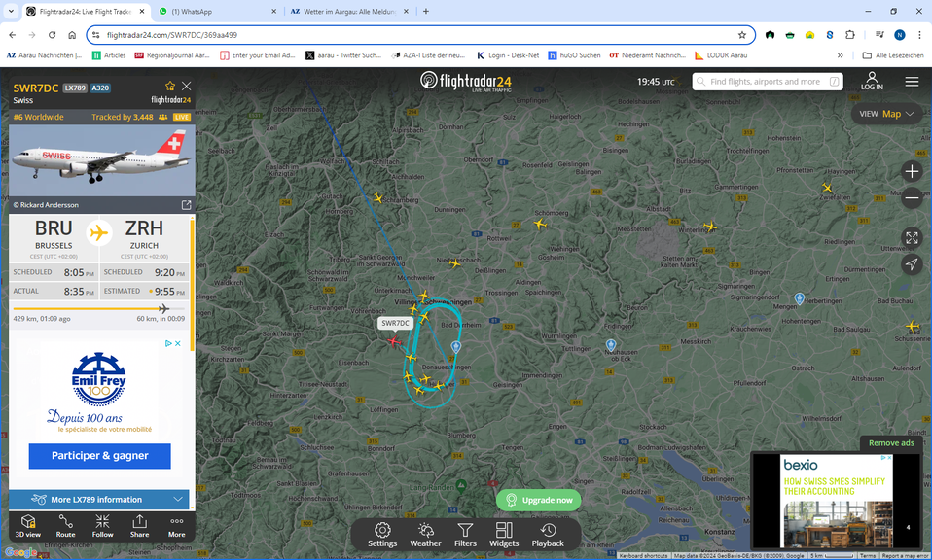
Task: Go to browser home page
Action: pos(72,35)
